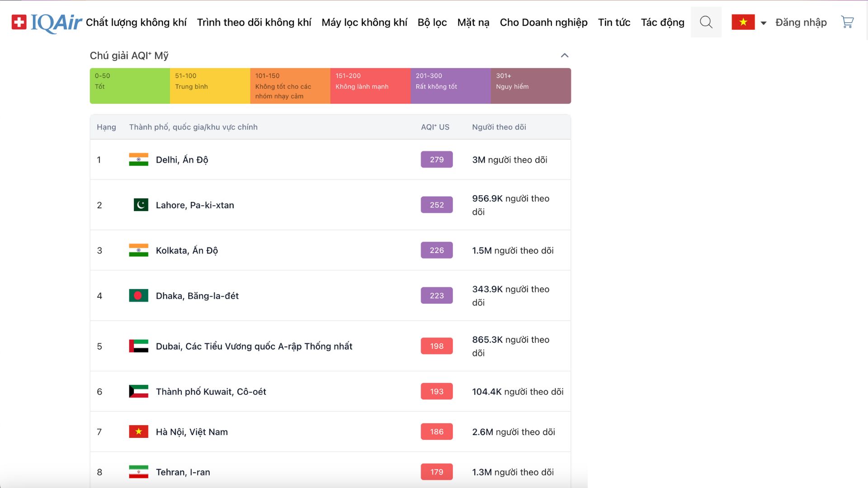Click the Bangladesh flag beside Dhaka
This screenshot has height=488, width=868.
(x=138, y=296)
